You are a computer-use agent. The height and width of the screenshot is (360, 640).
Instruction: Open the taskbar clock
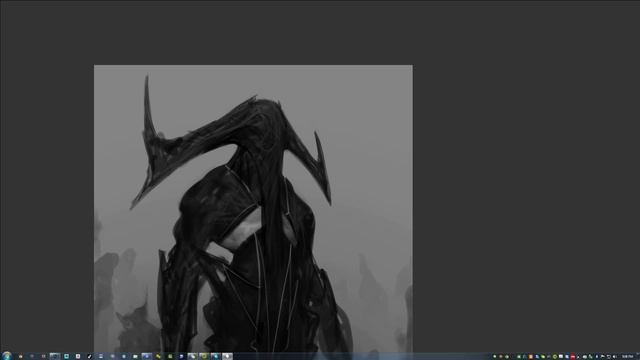(x=627, y=356)
